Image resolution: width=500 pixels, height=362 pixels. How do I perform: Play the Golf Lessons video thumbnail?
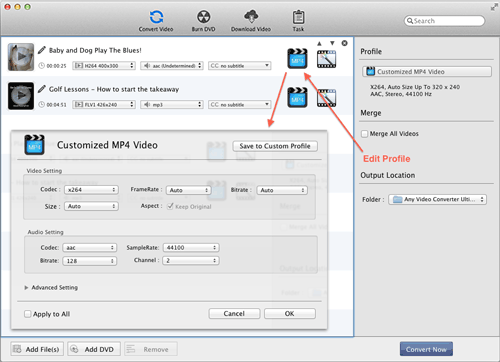[x=21, y=96]
